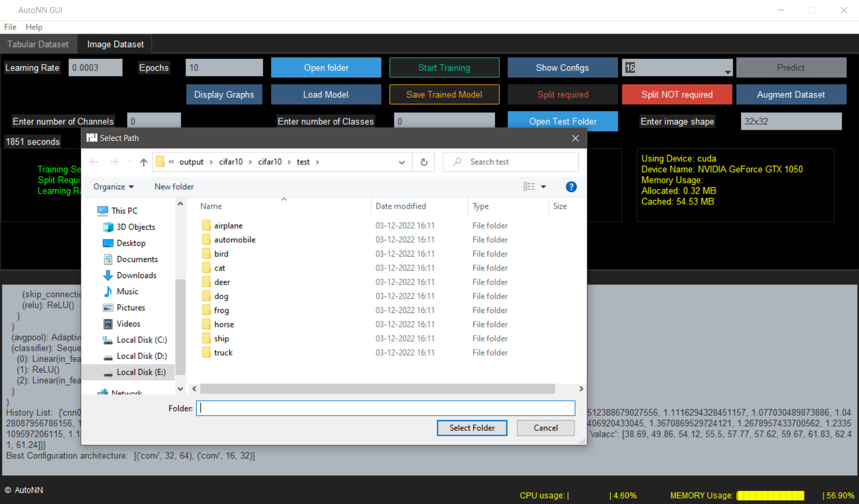The height and width of the screenshot is (504, 859).
Task: Click the Search test field
Action: pyautogui.click(x=510, y=162)
